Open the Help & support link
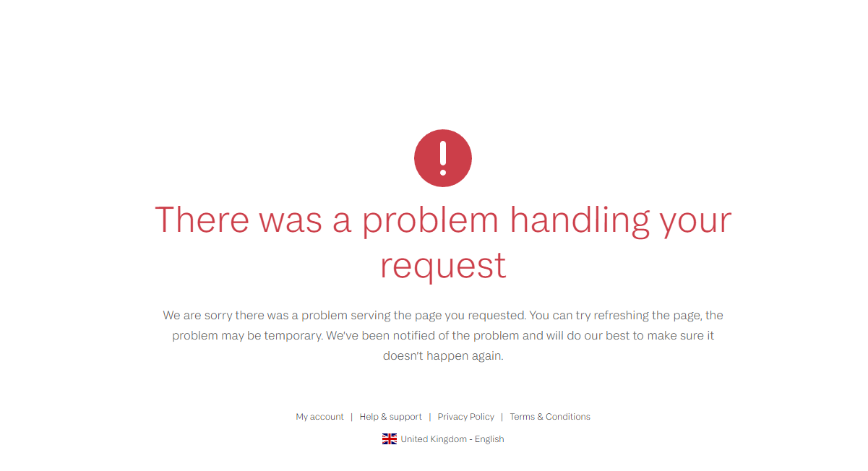 click(390, 417)
